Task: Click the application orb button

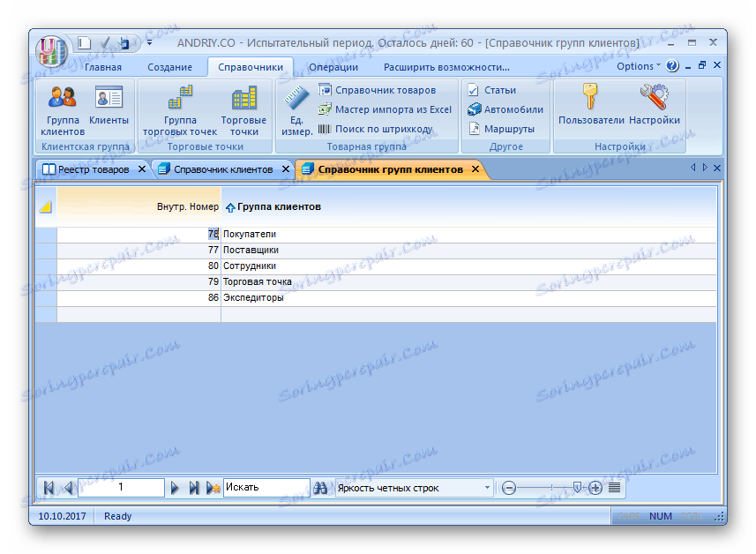Action: [x=51, y=50]
